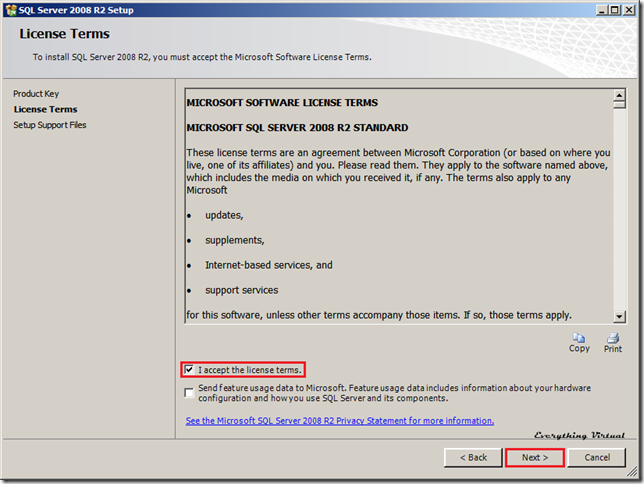
Task: Close the SQL Server Setup window
Action: 629,10
